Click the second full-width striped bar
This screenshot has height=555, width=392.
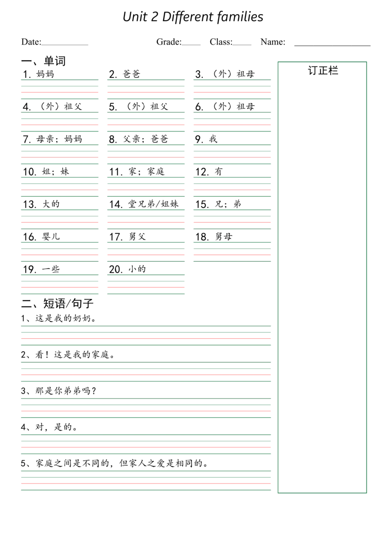147,373
